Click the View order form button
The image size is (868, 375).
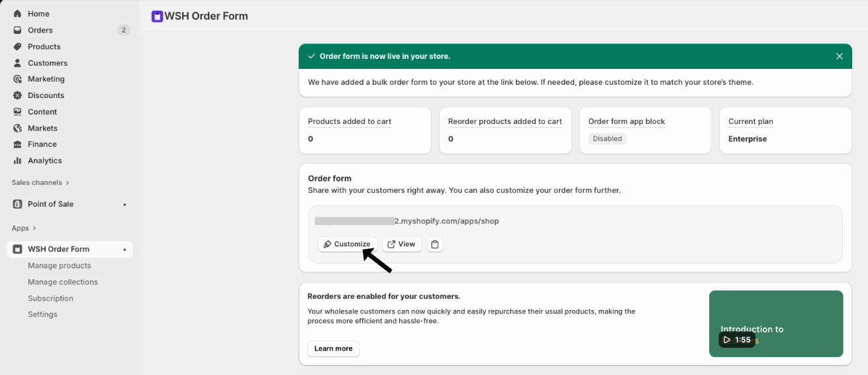click(401, 244)
